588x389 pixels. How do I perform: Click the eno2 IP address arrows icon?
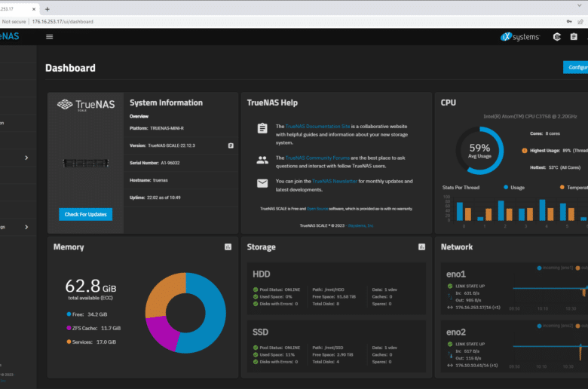[x=450, y=366]
